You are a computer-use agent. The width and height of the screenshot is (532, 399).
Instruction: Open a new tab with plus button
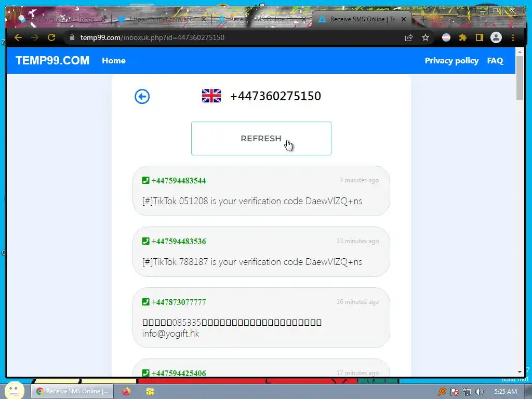[423, 19]
